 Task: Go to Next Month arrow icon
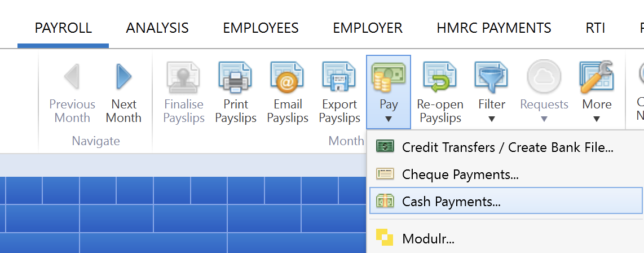coord(123,76)
